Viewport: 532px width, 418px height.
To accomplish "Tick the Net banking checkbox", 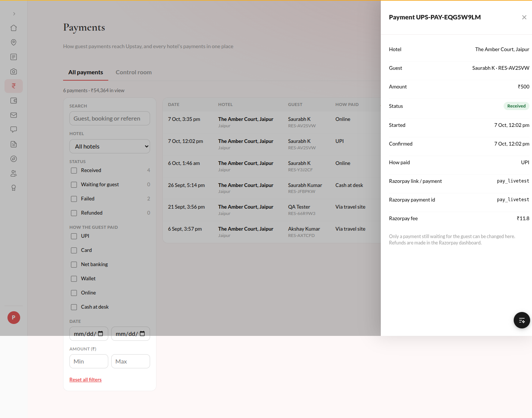I will (74, 265).
